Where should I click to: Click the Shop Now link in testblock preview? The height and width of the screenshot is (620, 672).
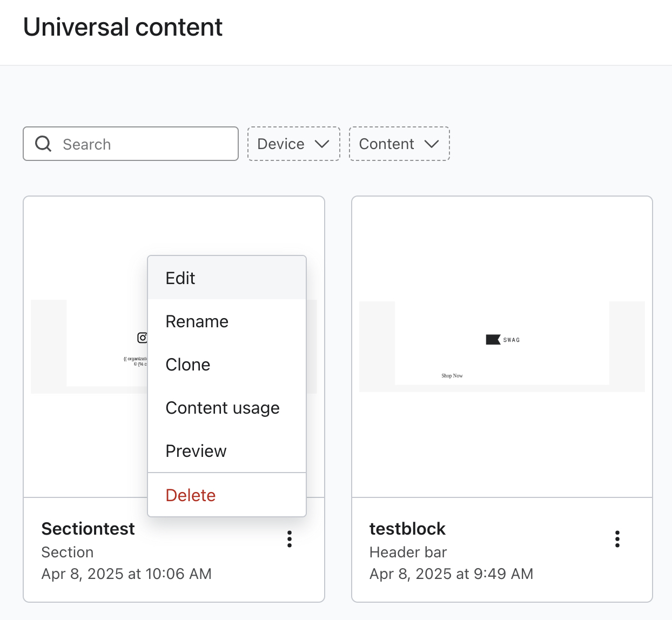coord(452,375)
